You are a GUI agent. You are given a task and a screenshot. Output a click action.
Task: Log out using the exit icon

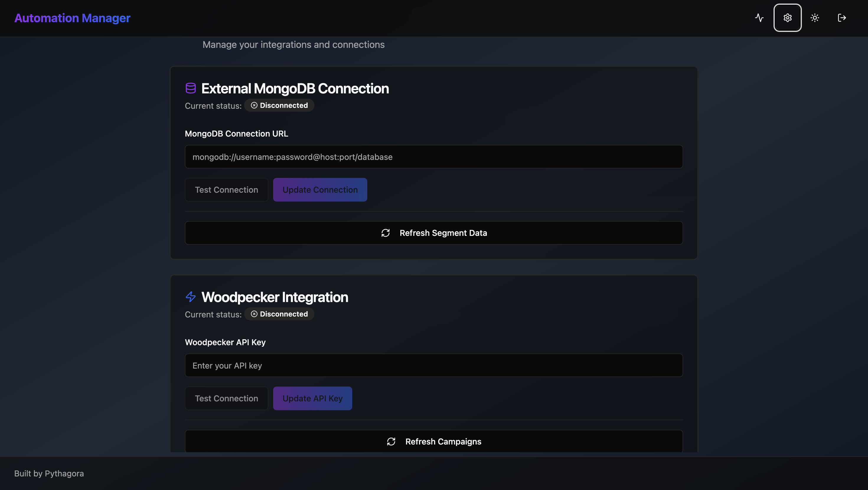841,18
